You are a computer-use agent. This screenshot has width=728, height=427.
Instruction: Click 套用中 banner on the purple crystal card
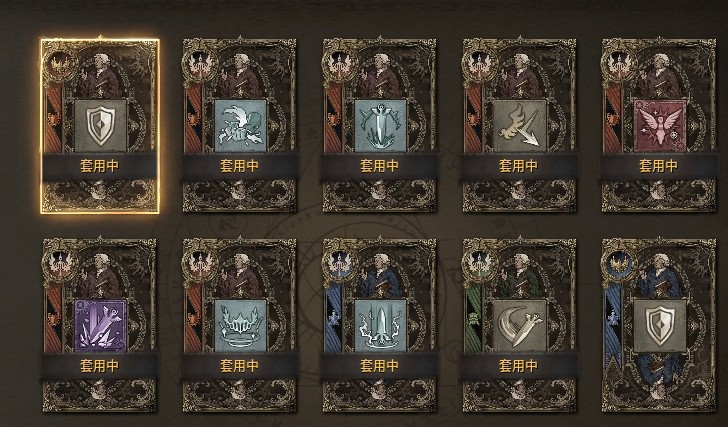coord(100,366)
